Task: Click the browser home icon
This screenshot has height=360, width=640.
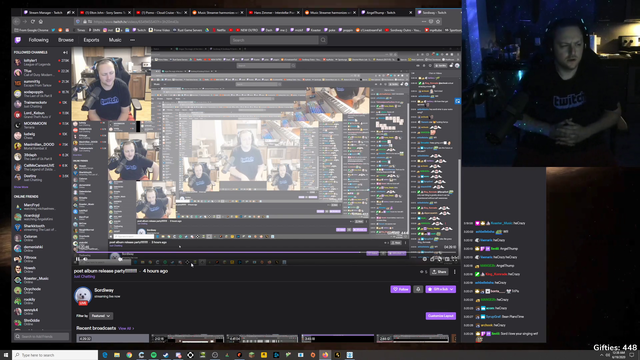Action: pyautogui.click(x=41, y=22)
